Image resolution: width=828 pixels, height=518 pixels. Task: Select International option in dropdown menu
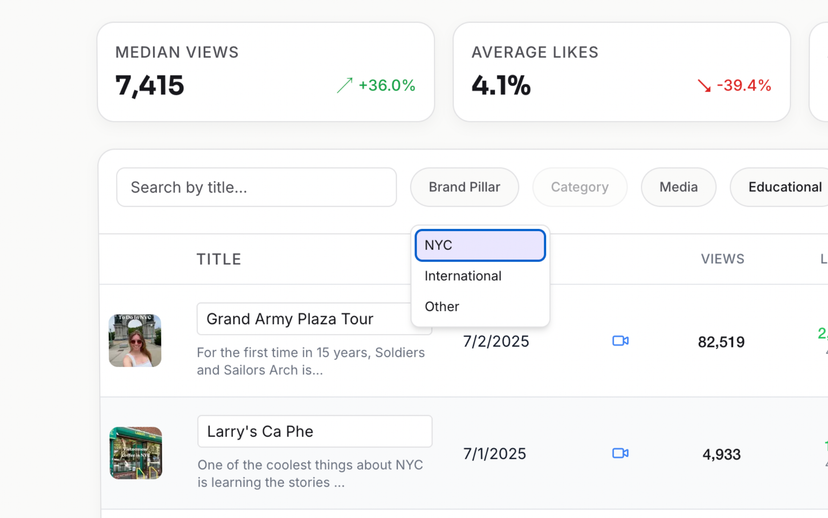click(x=480, y=276)
